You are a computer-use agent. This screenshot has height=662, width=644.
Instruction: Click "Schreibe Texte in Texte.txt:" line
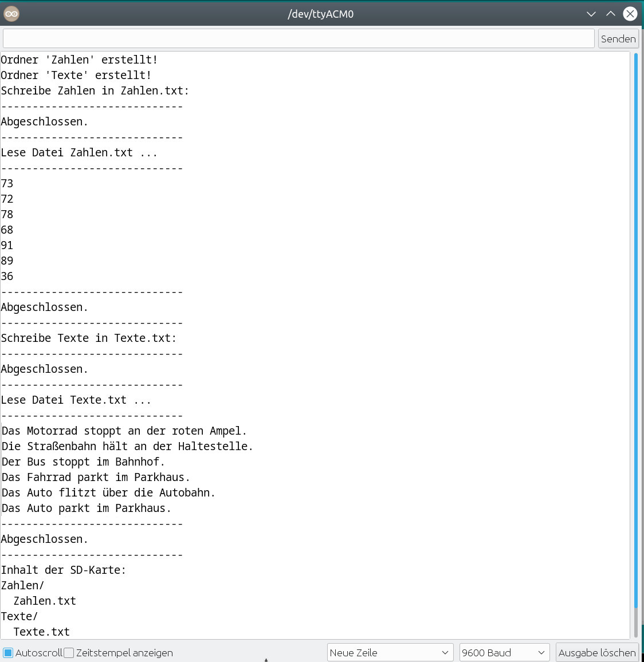click(x=89, y=338)
